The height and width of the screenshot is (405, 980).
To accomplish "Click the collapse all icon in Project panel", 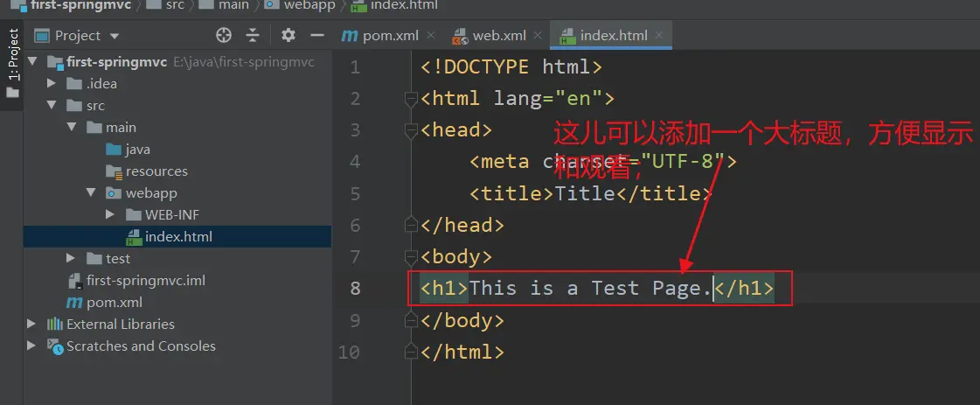I will point(253,36).
